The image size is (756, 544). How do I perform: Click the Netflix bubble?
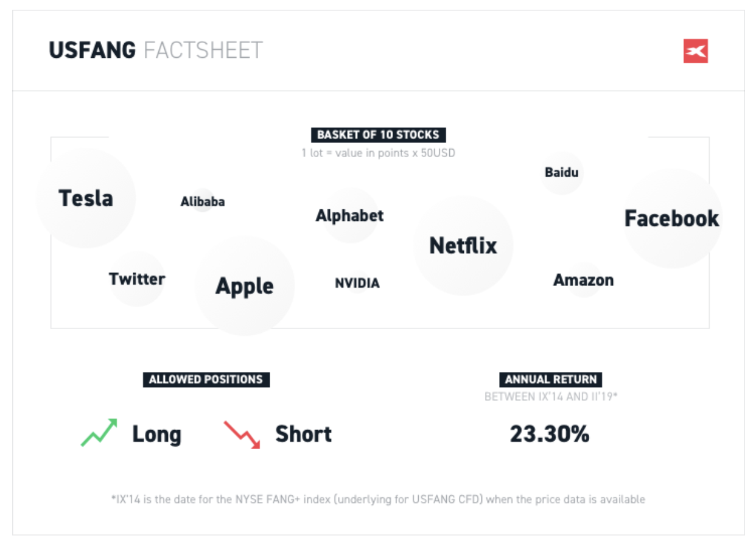(463, 246)
